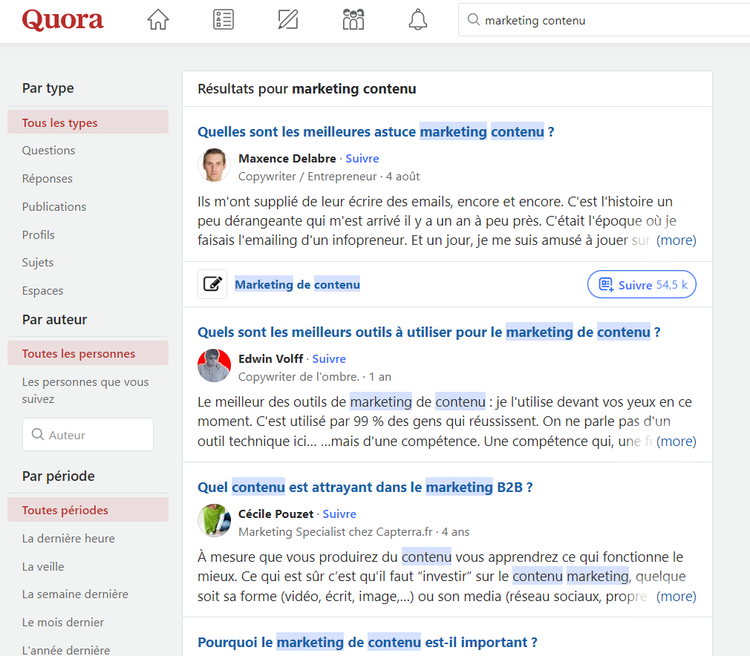Go to the Home feed icon
This screenshot has height=656, width=750.
coord(158,20)
